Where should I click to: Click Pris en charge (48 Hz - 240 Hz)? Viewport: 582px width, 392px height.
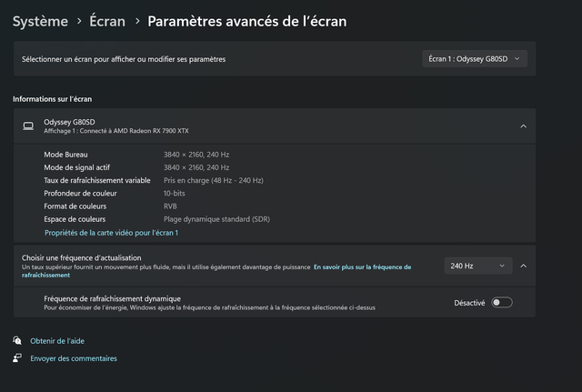[214, 180]
